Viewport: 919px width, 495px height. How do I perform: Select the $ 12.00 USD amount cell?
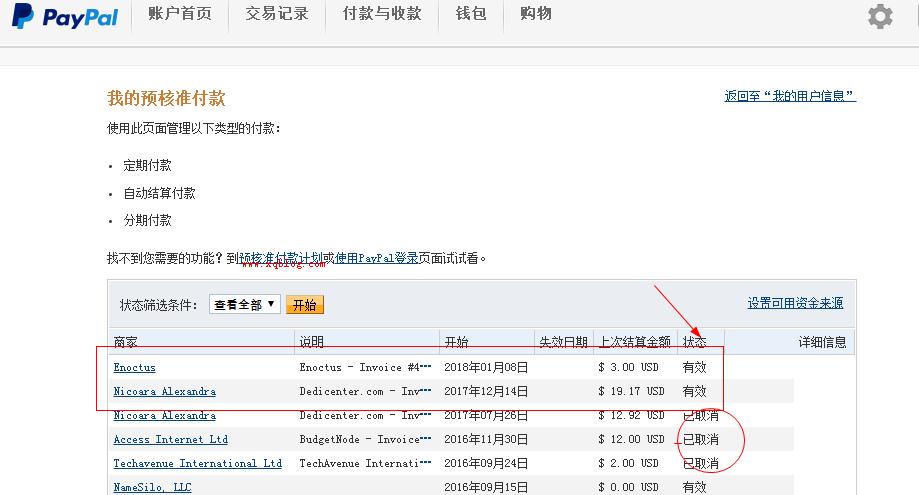[631, 439]
